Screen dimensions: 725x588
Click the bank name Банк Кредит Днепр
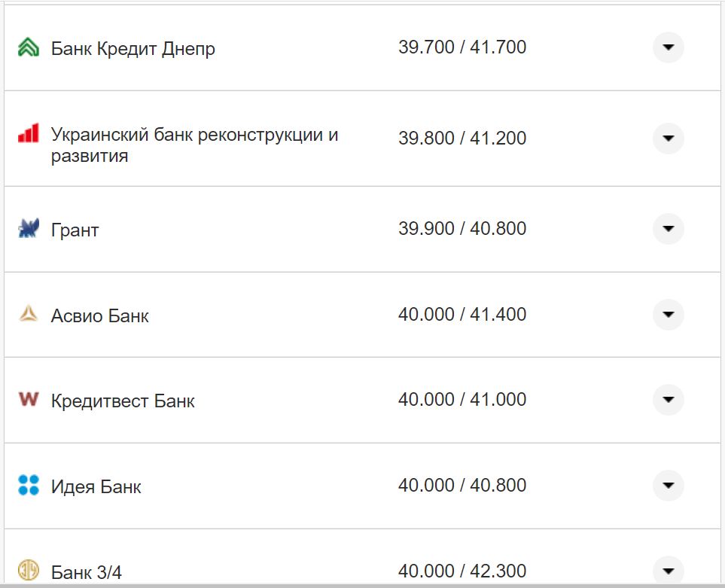(x=132, y=48)
